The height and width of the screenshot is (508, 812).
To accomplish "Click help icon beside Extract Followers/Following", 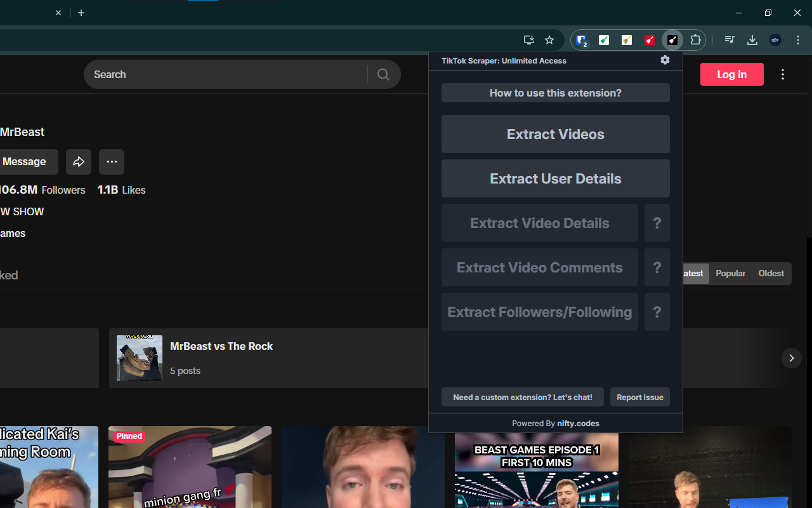I will [x=657, y=312].
